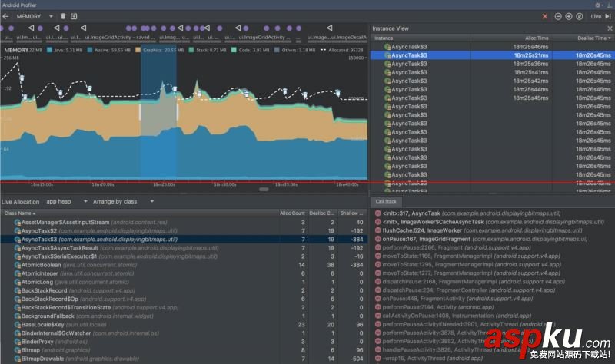The image size is (615, 364).
Task: Go back using the profiler back arrow
Action: point(5,16)
